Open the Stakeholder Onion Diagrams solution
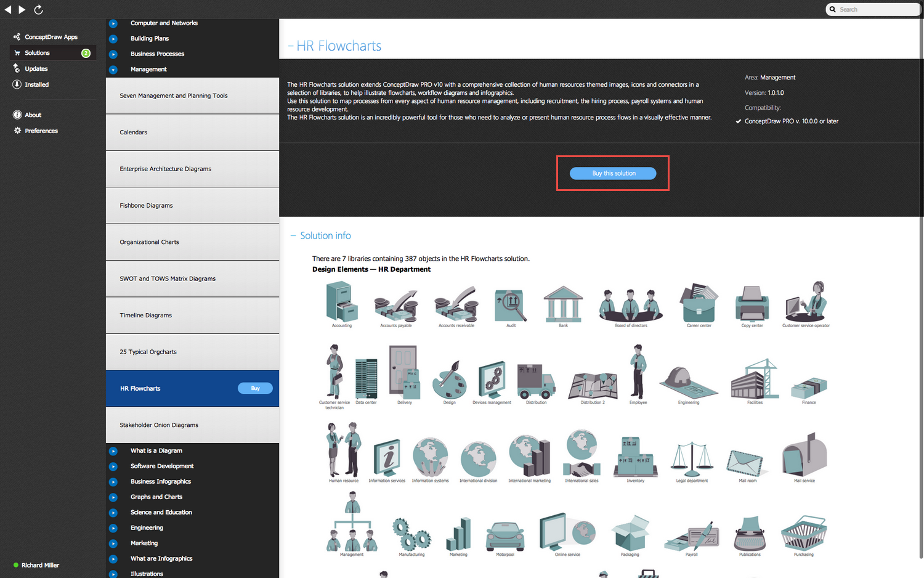The width and height of the screenshot is (924, 578). pyautogui.click(x=192, y=425)
